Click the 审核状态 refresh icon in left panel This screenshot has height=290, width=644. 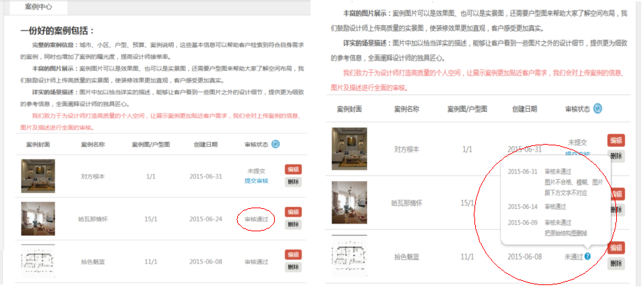pyautogui.click(x=276, y=145)
